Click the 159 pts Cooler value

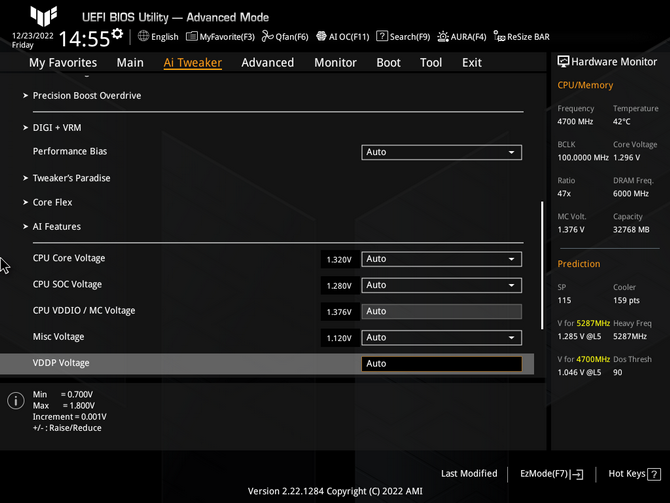coord(626,300)
